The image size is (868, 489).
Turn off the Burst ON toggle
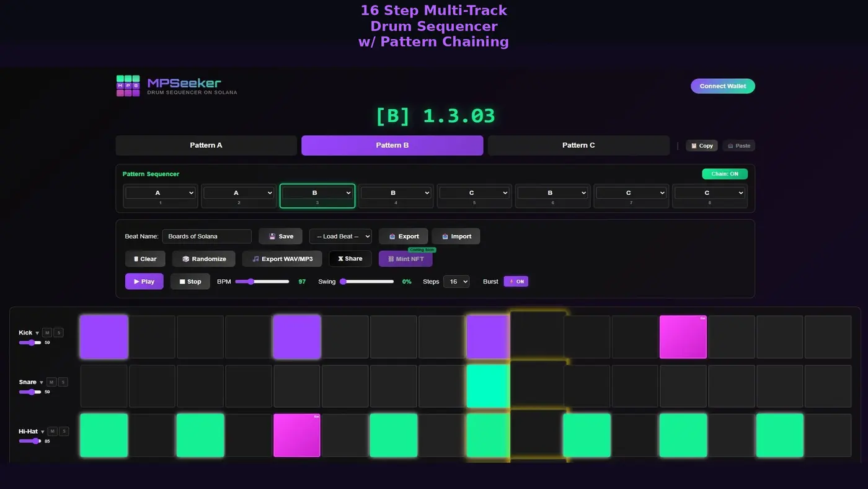coord(516,281)
